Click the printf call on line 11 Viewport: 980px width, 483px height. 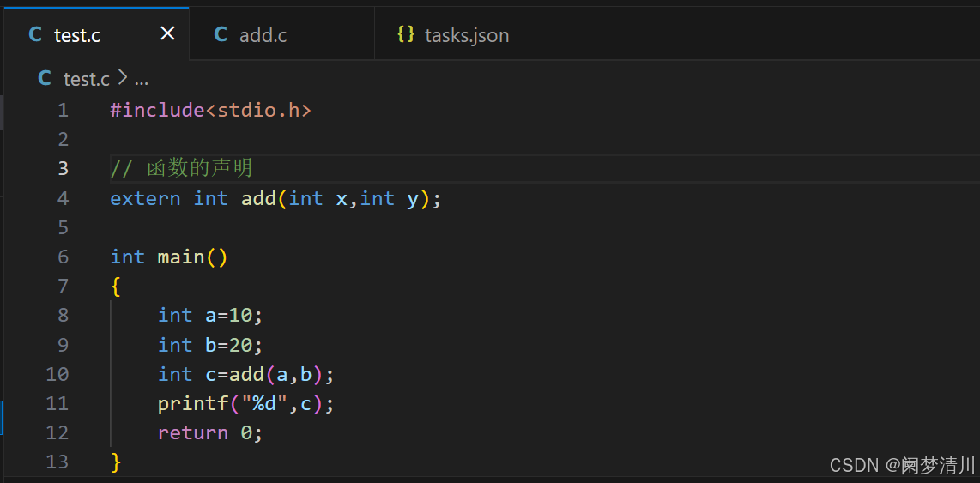(x=246, y=404)
